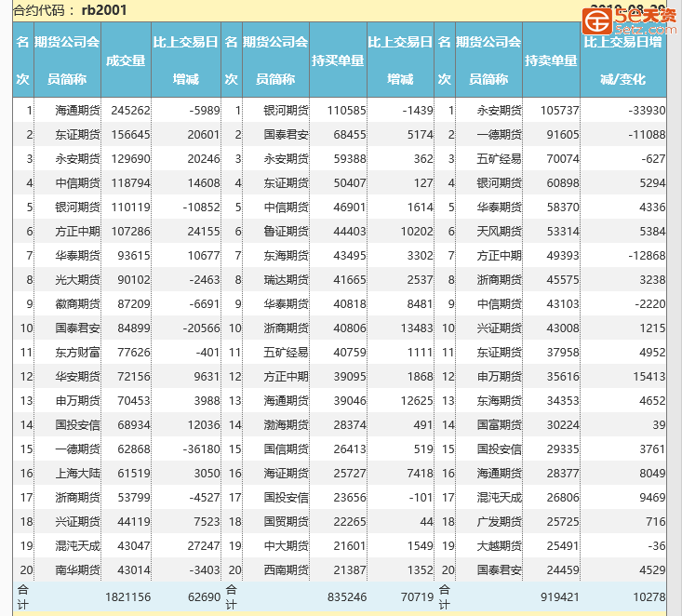Click 西南期货 in long positions

tap(286, 569)
